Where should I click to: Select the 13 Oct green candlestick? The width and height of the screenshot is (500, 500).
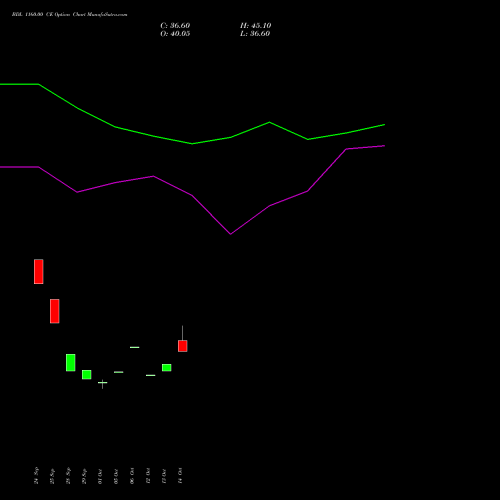click(167, 368)
